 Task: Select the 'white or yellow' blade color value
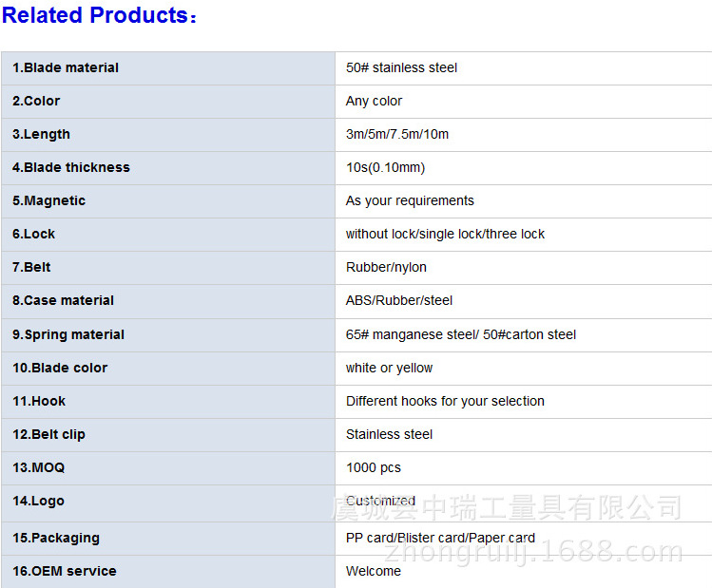(389, 368)
